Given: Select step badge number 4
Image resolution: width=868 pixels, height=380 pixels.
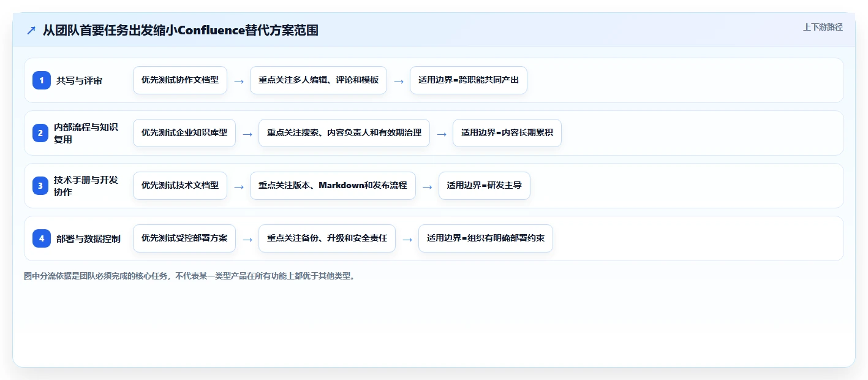Looking at the screenshot, I should [x=42, y=238].
